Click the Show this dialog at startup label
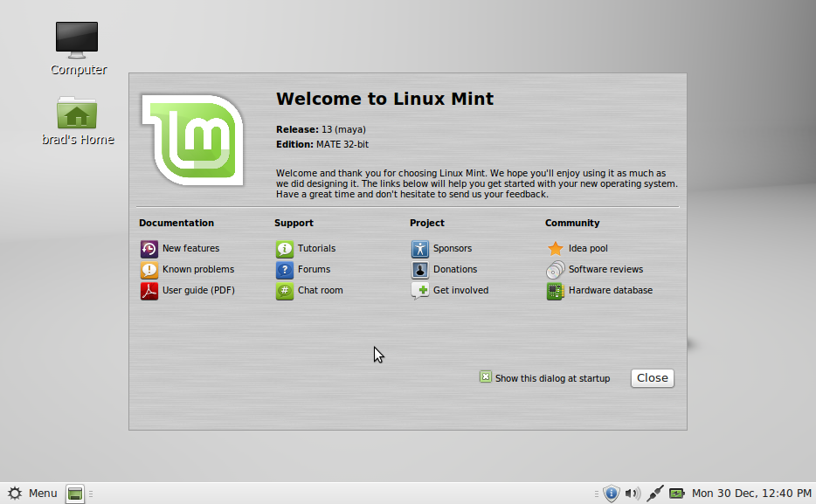Screen dimensions: 816x504 [553, 378]
